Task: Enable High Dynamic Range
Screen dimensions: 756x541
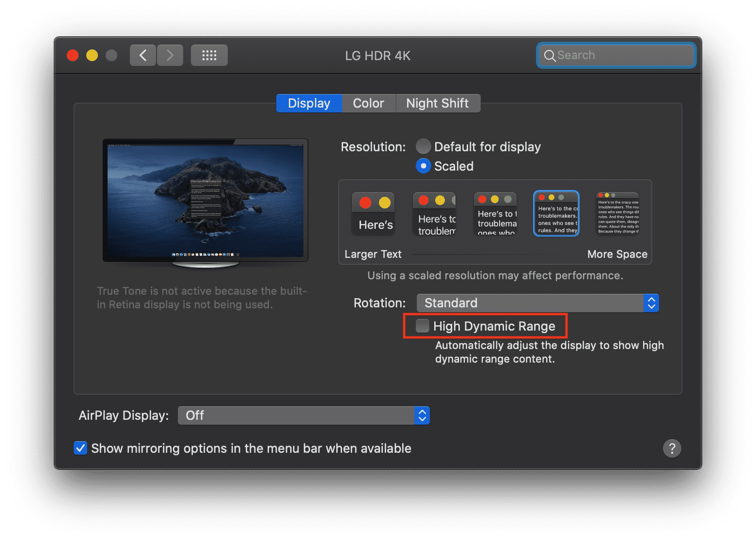Action: 422,326
